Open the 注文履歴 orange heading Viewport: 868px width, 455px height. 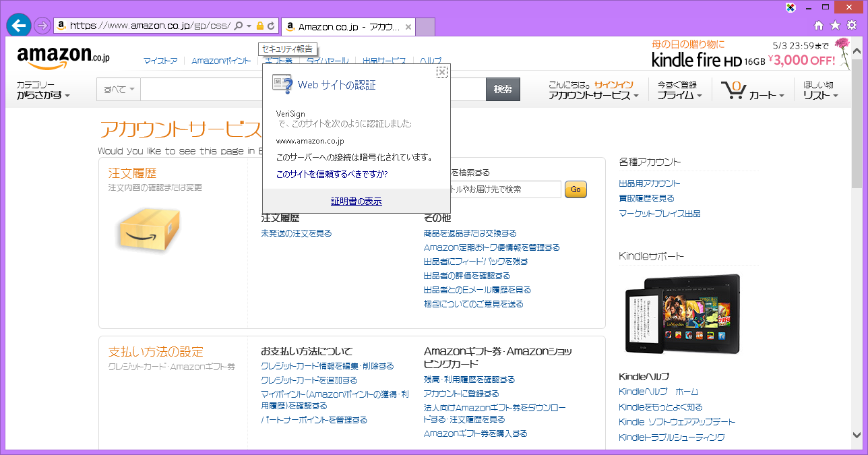(x=133, y=173)
